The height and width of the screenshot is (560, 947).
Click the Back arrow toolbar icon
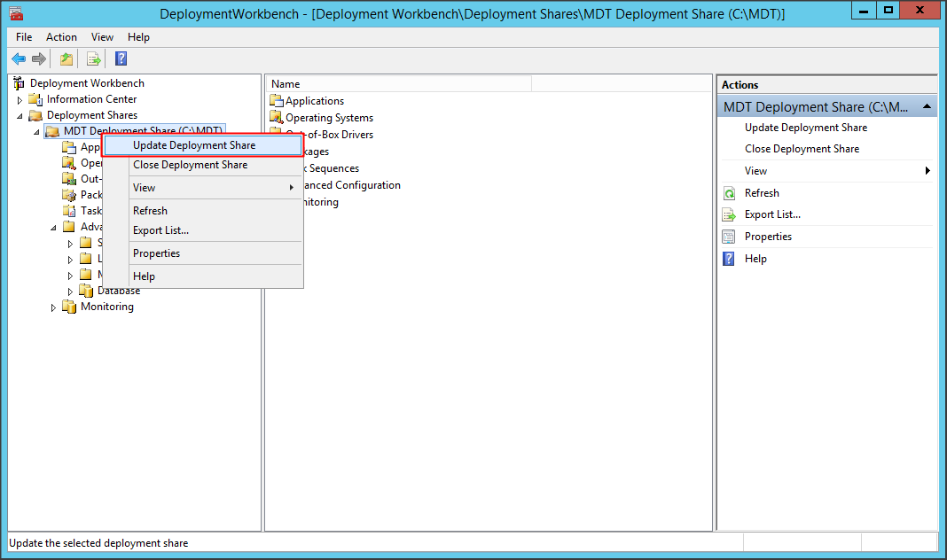19,59
